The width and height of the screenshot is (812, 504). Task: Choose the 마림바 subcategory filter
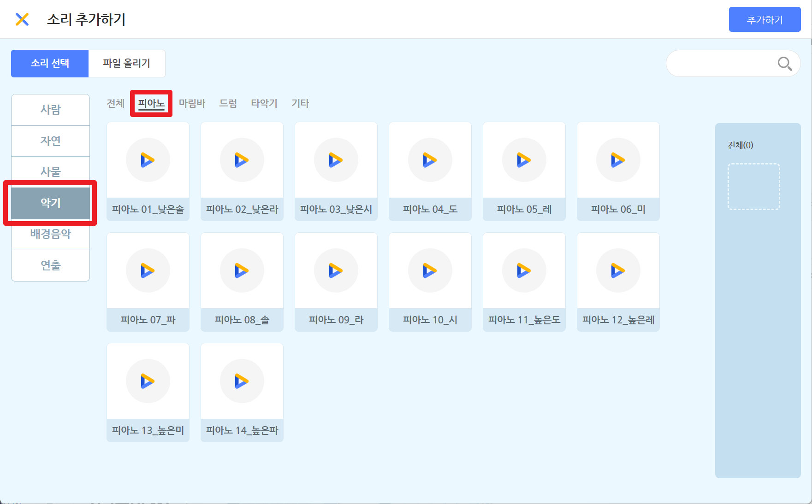click(x=192, y=103)
